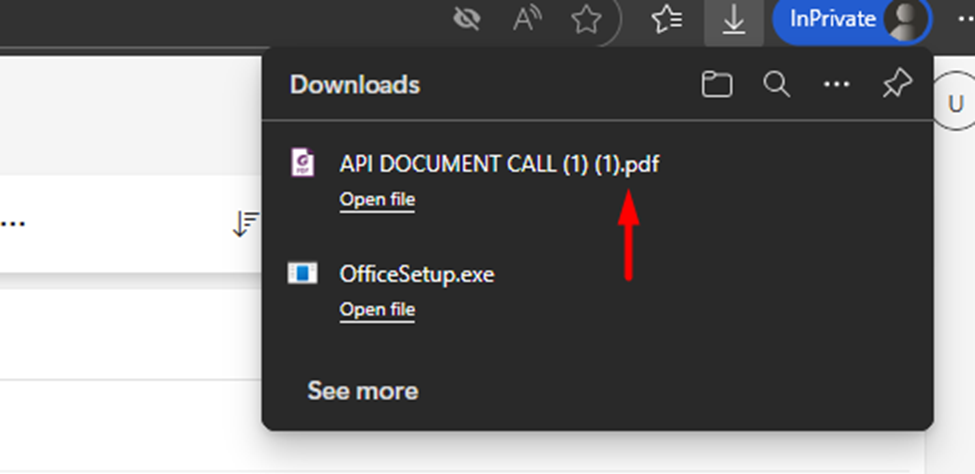
Task: Expand Downloads panel more options menu
Action: [836, 85]
